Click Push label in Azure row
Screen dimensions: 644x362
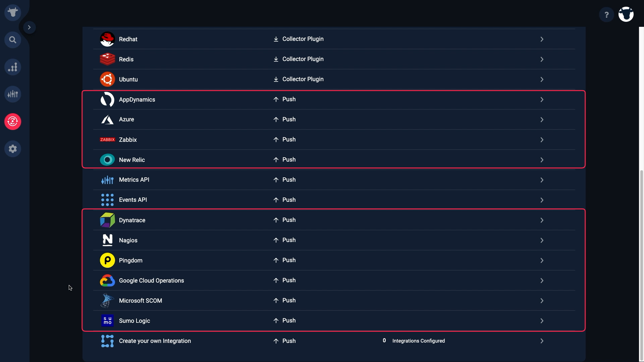point(289,119)
